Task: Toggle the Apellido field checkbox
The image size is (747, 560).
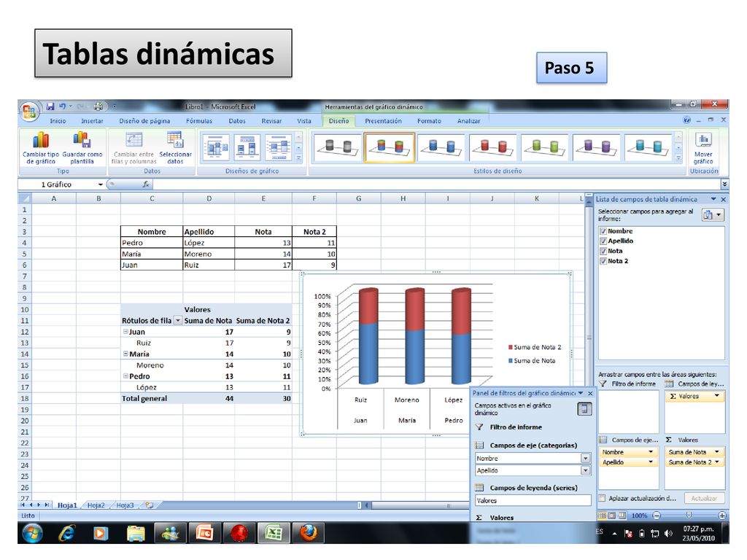Action: pos(603,241)
